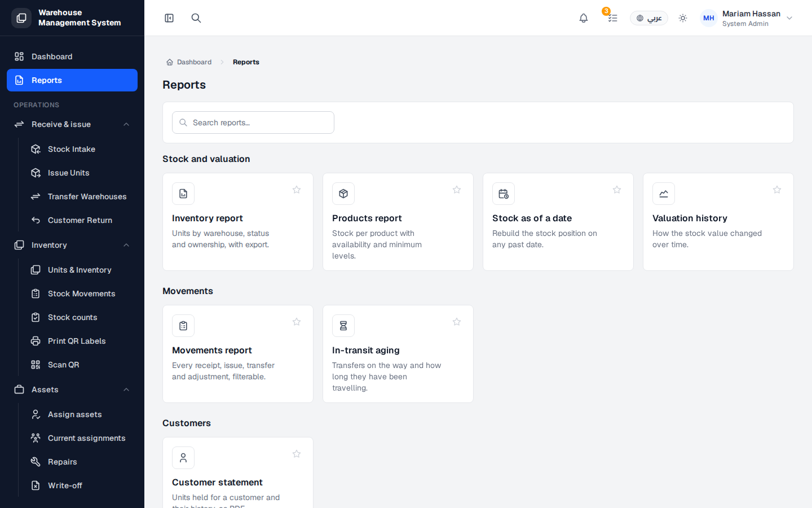Collapse the Inventory sidebar group
Viewport: 812px width, 508px height.
[72, 245]
